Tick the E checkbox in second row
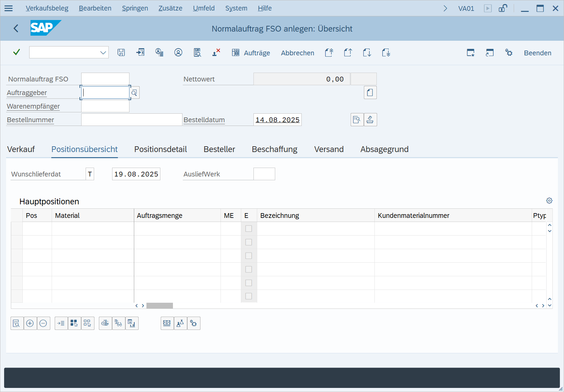Image resolution: width=564 pixels, height=392 pixels. pos(249,242)
